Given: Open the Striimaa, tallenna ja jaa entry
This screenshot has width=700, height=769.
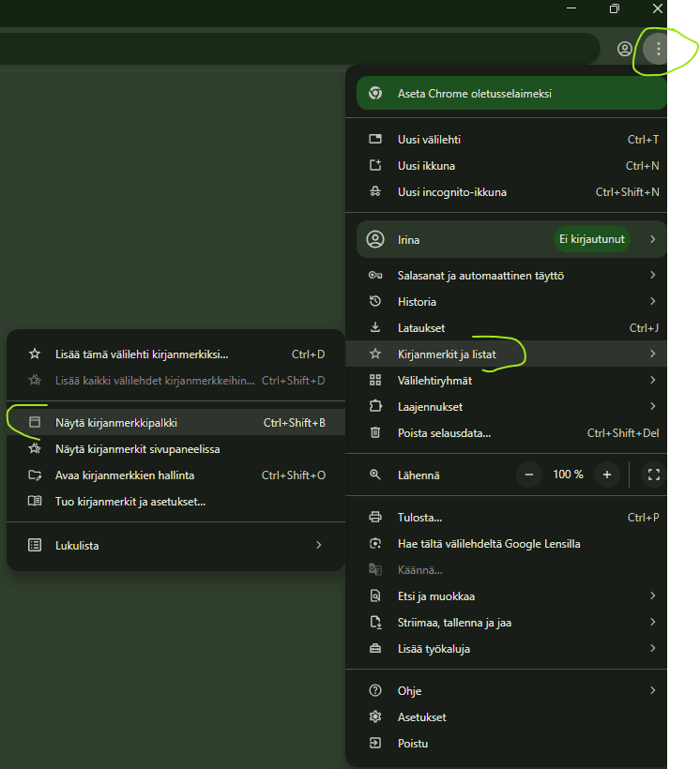Looking at the screenshot, I should point(506,623).
